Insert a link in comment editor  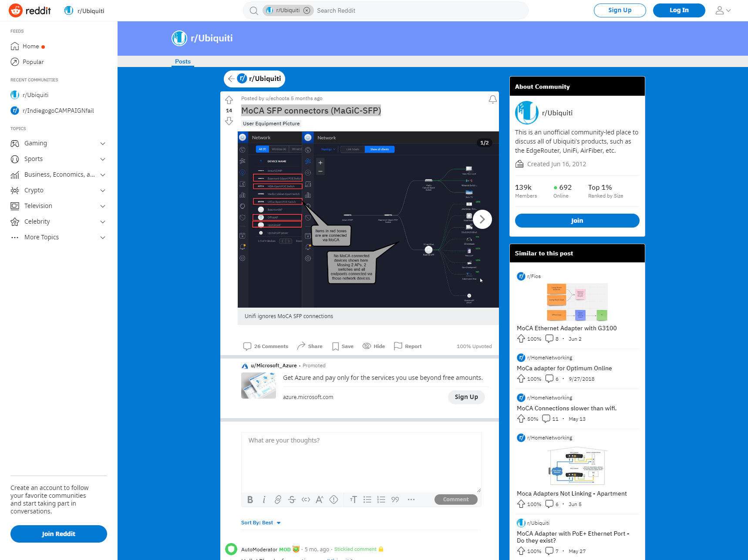pyautogui.click(x=278, y=500)
